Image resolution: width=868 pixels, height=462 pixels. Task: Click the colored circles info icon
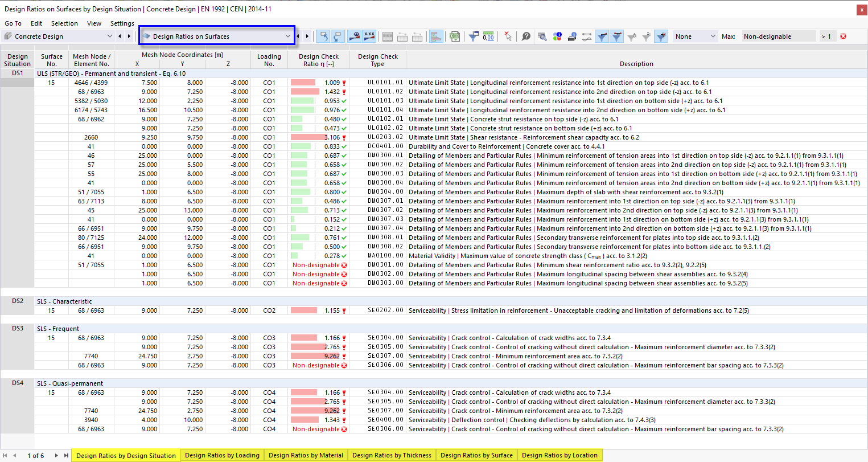[557, 36]
